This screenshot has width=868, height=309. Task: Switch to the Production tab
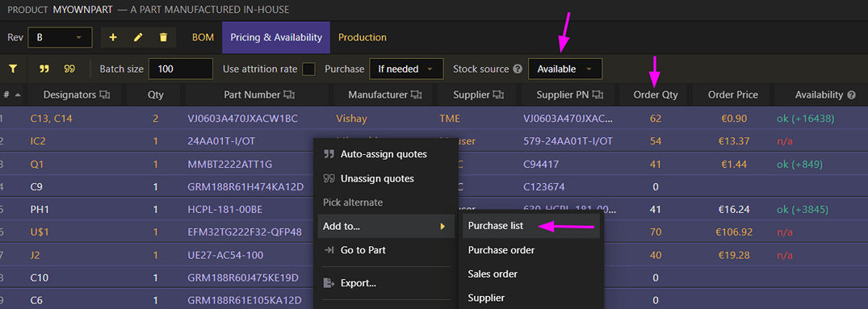[362, 38]
